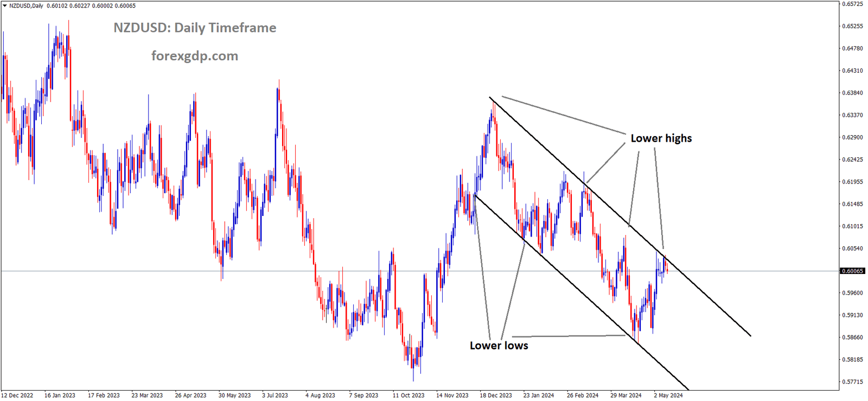
Task: Click the 16 Jan 2023 date label
Action: 60,396
